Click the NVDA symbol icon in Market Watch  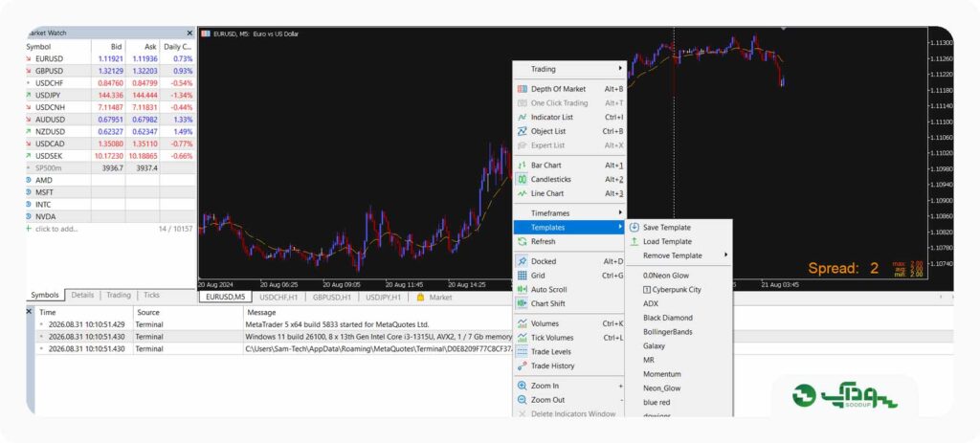[29, 217]
